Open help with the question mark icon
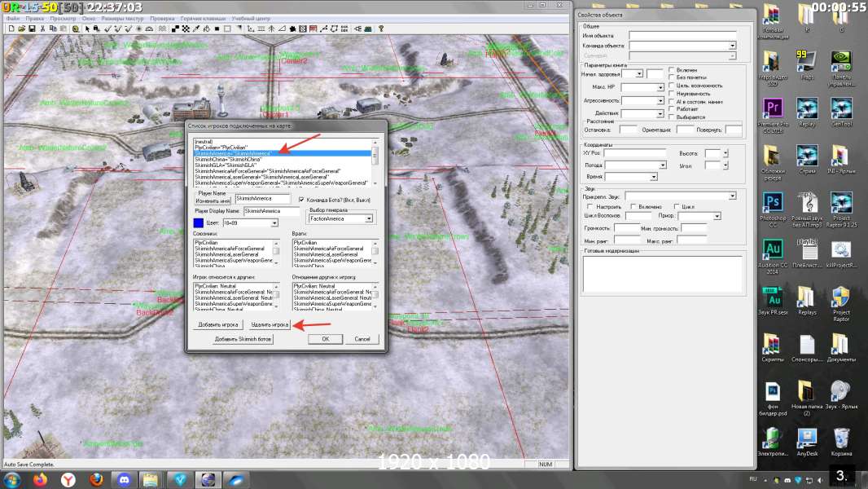 (x=379, y=29)
